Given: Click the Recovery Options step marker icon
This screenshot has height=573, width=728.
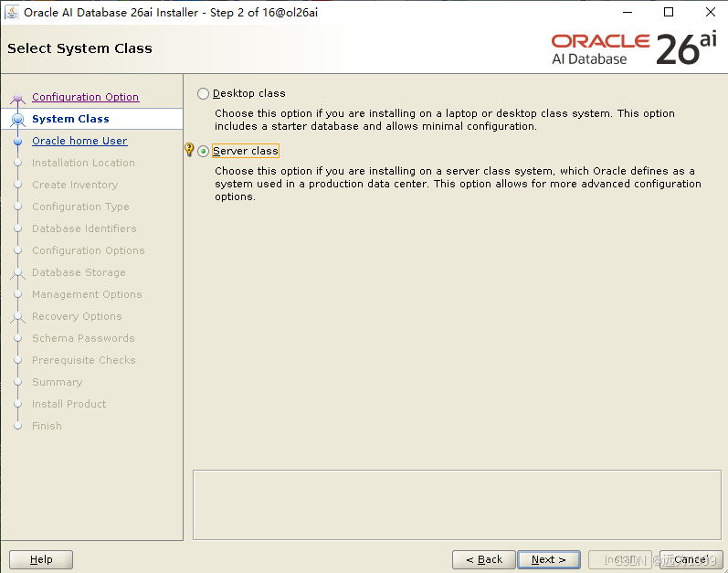Looking at the screenshot, I should [17, 317].
